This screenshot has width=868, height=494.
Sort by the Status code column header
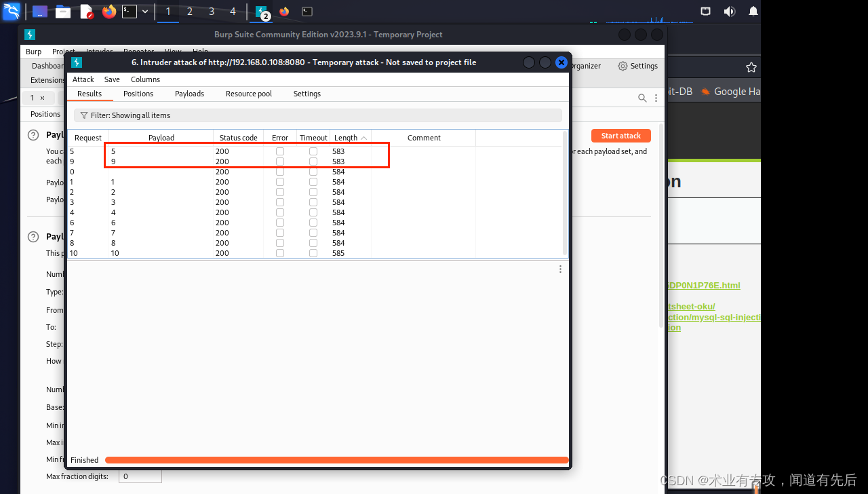(x=239, y=138)
